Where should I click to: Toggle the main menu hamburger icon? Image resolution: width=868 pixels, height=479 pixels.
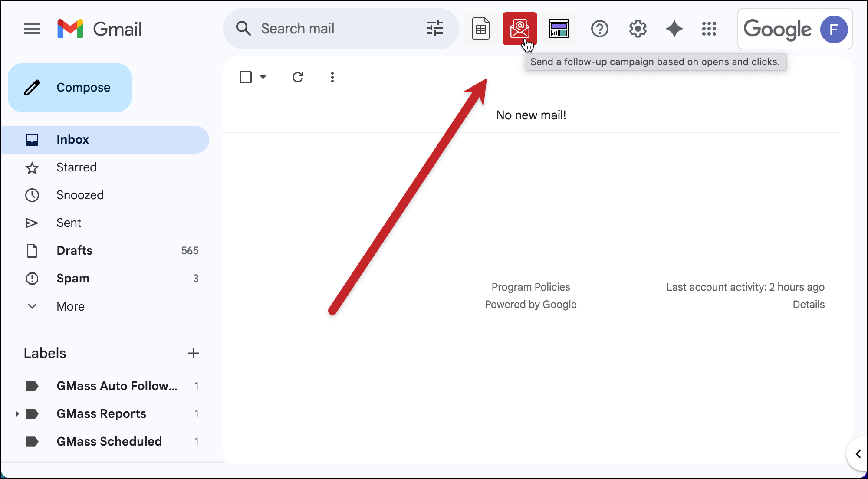pos(32,29)
